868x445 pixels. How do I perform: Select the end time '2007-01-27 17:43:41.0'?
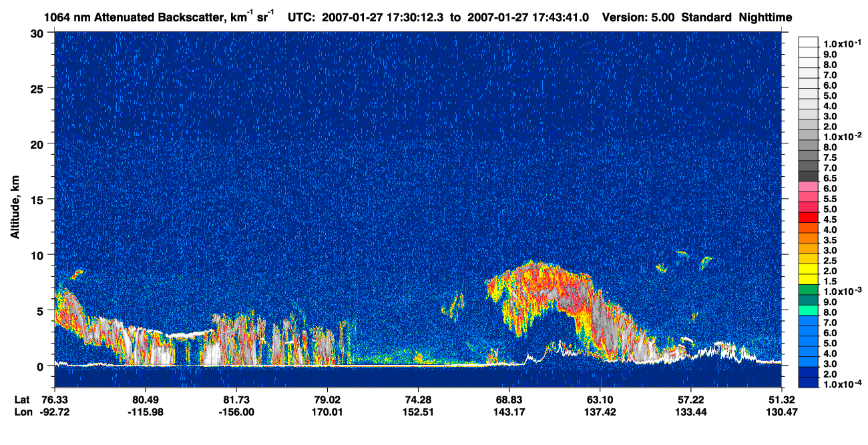point(528,17)
